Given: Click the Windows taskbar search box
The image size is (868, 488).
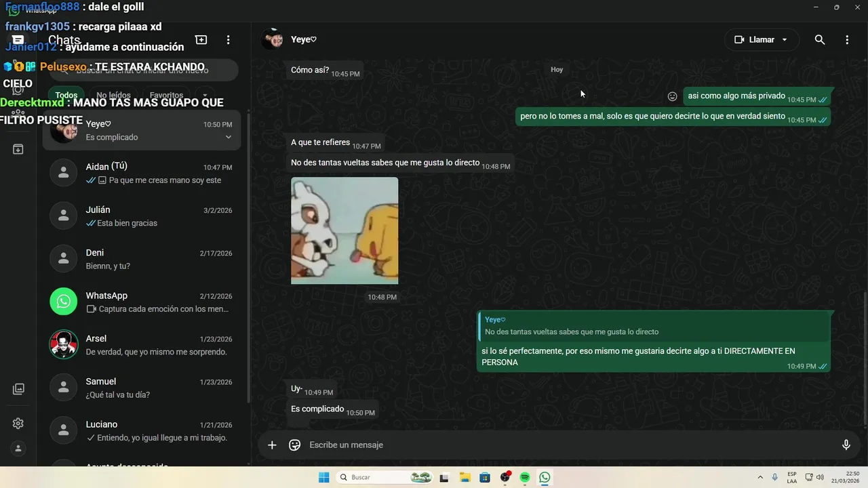Looking at the screenshot, I should [x=384, y=478].
